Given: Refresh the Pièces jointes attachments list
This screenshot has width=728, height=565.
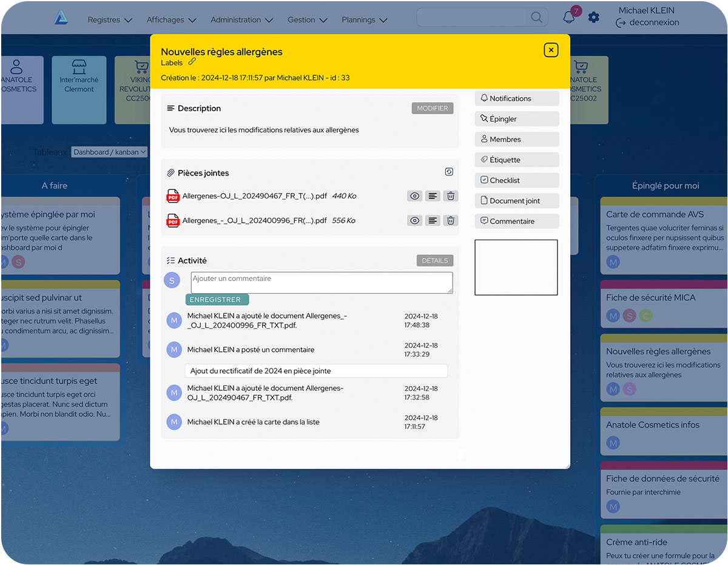Looking at the screenshot, I should [449, 172].
